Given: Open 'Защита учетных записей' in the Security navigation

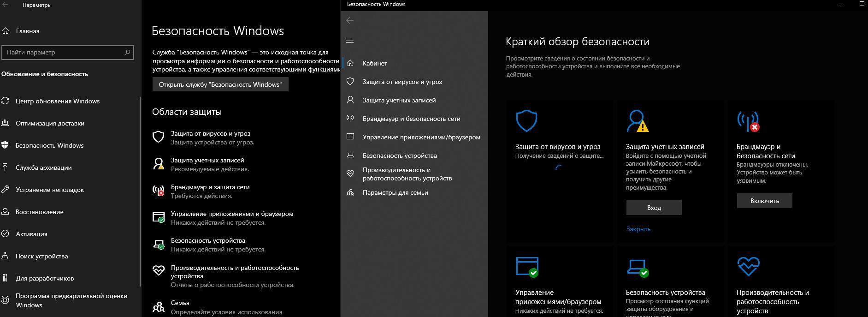Looking at the screenshot, I should 399,100.
